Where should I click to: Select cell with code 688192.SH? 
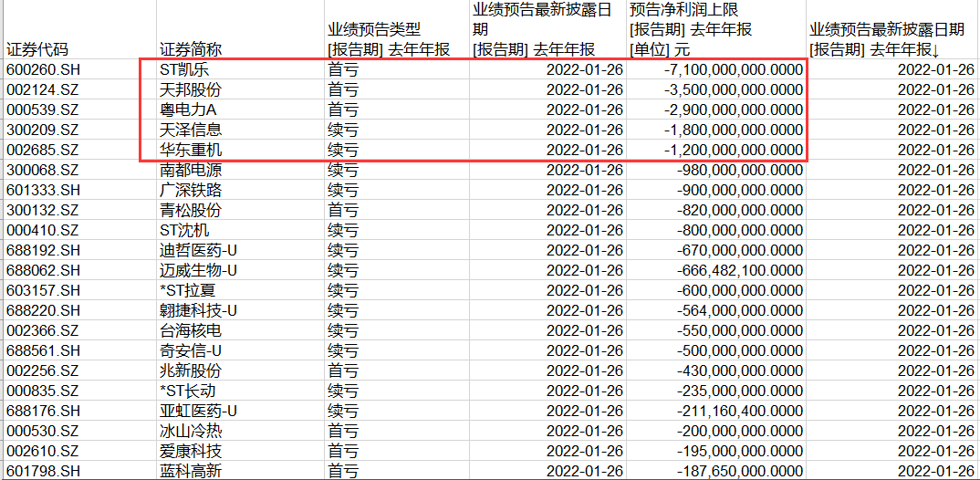point(79,250)
